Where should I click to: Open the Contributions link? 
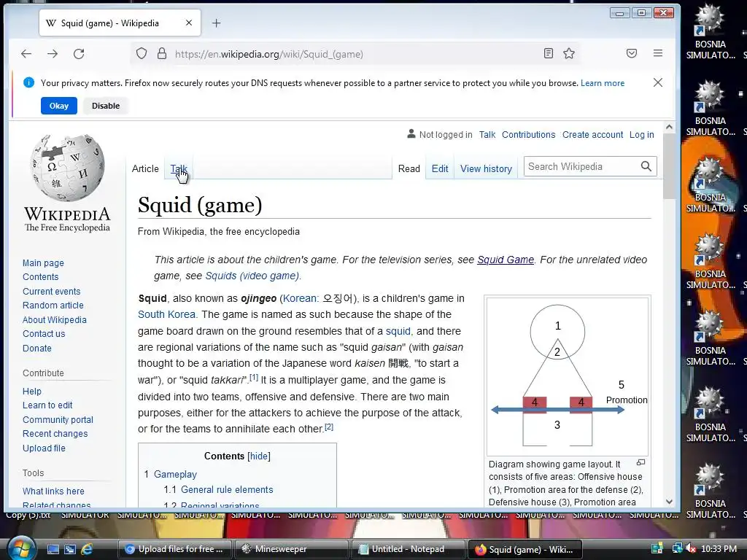coord(528,135)
